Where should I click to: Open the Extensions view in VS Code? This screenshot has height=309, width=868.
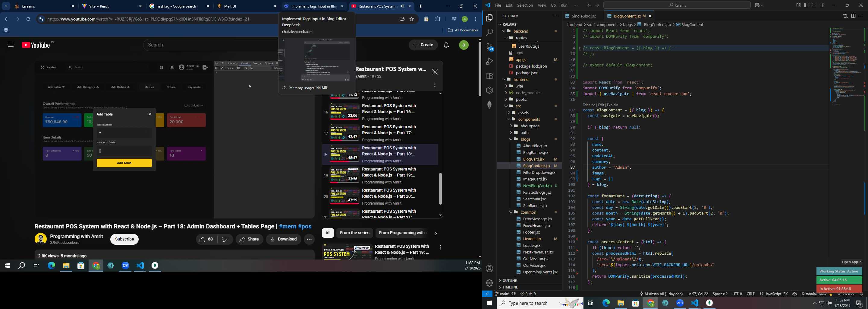[489, 76]
